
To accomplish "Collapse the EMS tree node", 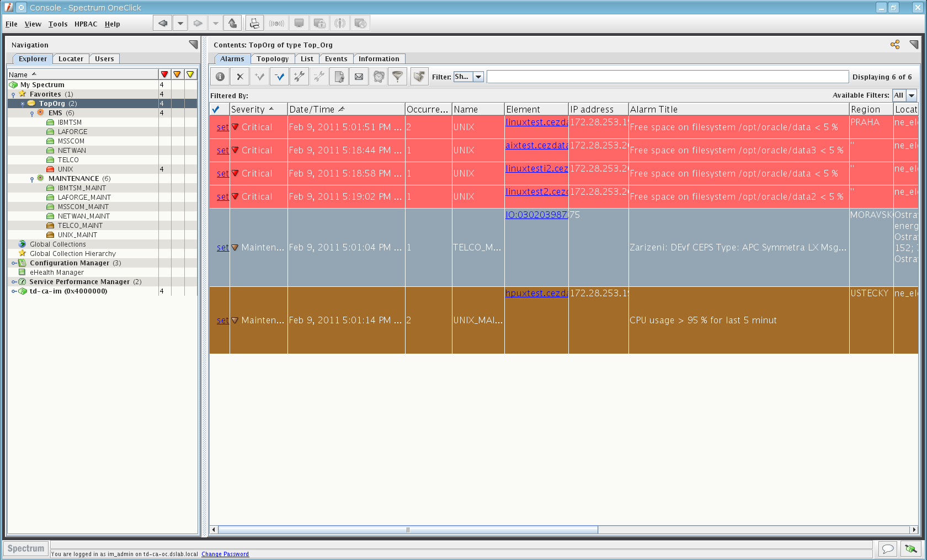I will [32, 114].
